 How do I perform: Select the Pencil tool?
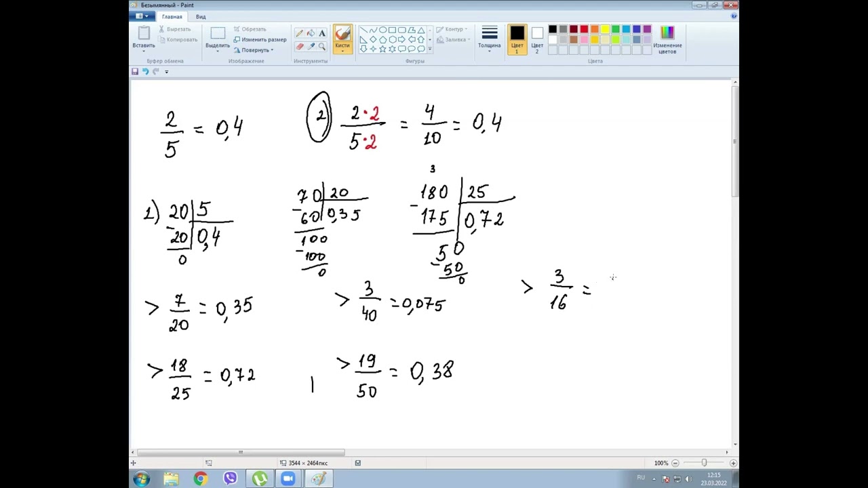click(x=299, y=33)
